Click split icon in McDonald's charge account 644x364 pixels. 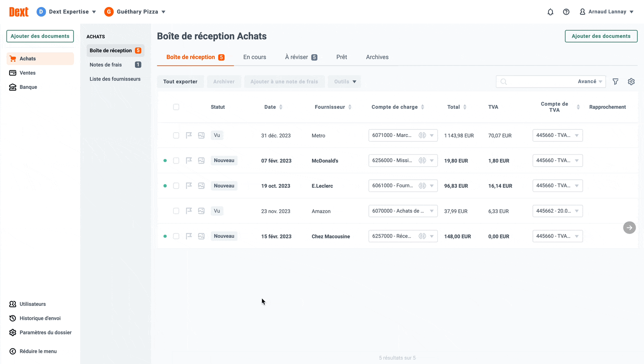(422, 161)
